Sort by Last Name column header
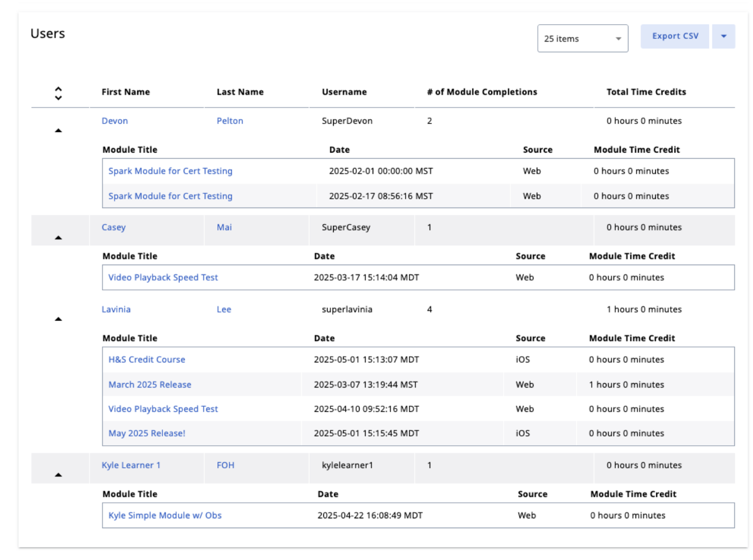This screenshot has width=753, height=560. click(x=240, y=92)
